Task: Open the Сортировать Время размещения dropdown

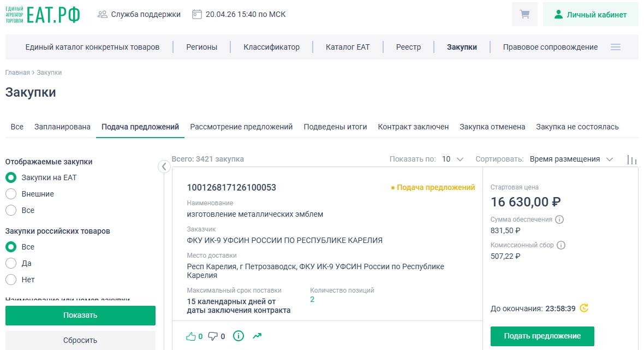Action: coord(571,159)
